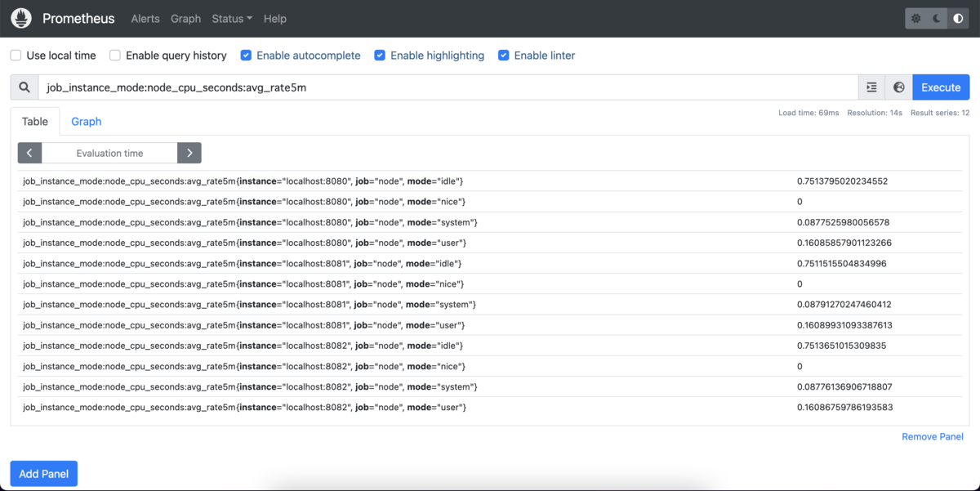Click the Evaluation time input
Image resolution: width=980 pixels, height=491 pixels.
[109, 153]
